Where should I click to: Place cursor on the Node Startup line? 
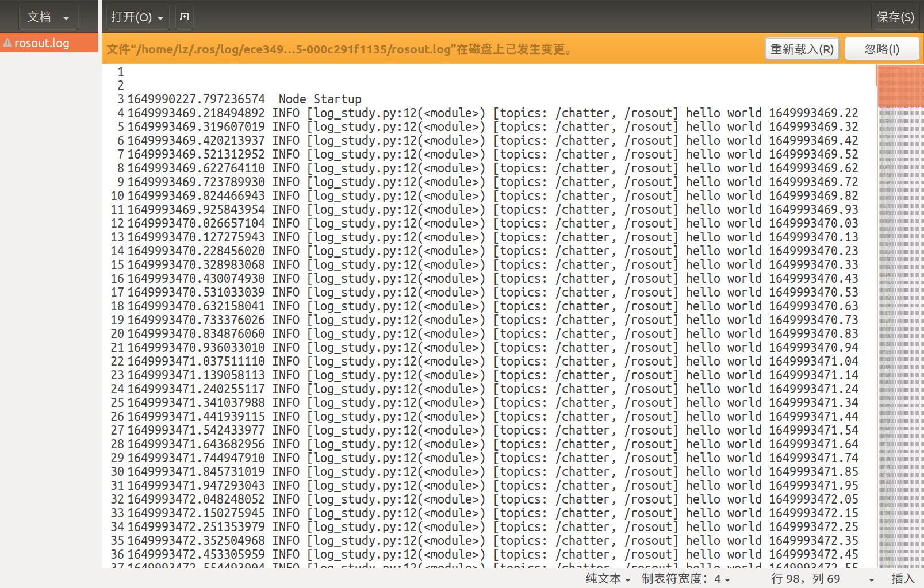pyautogui.click(x=319, y=99)
